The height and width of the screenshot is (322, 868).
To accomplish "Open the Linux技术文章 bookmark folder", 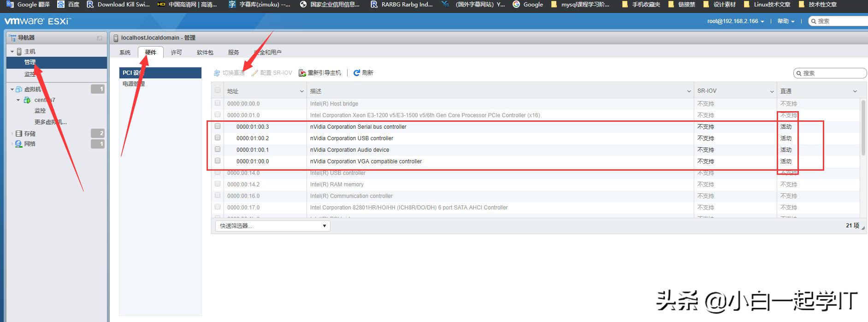I will pyautogui.click(x=767, y=5).
